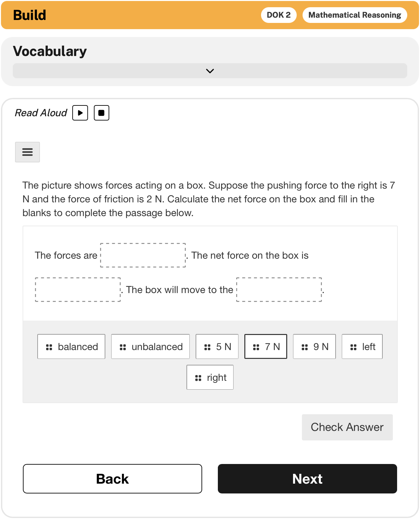The image size is (420, 519).
Task: Select the 'left' answer tile
Action: 362,346
